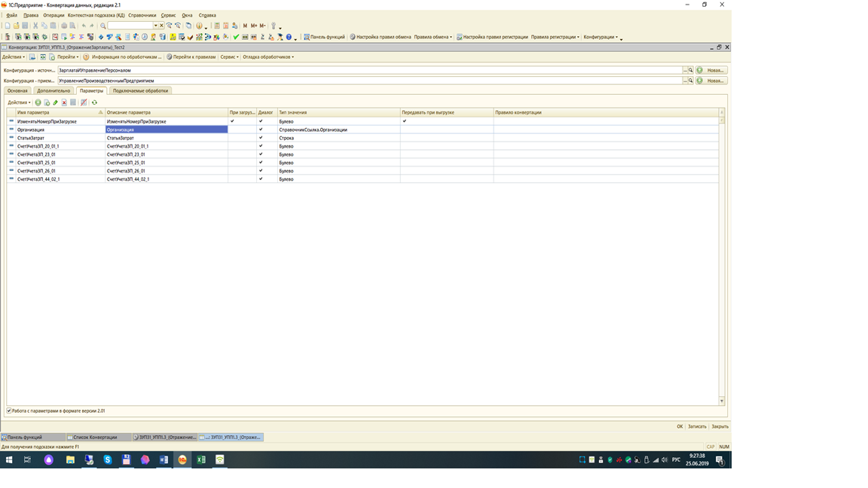This screenshot has height=488, width=868.
Task: Expand the Сервис dropdown in the form command bar
Action: pos(229,57)
